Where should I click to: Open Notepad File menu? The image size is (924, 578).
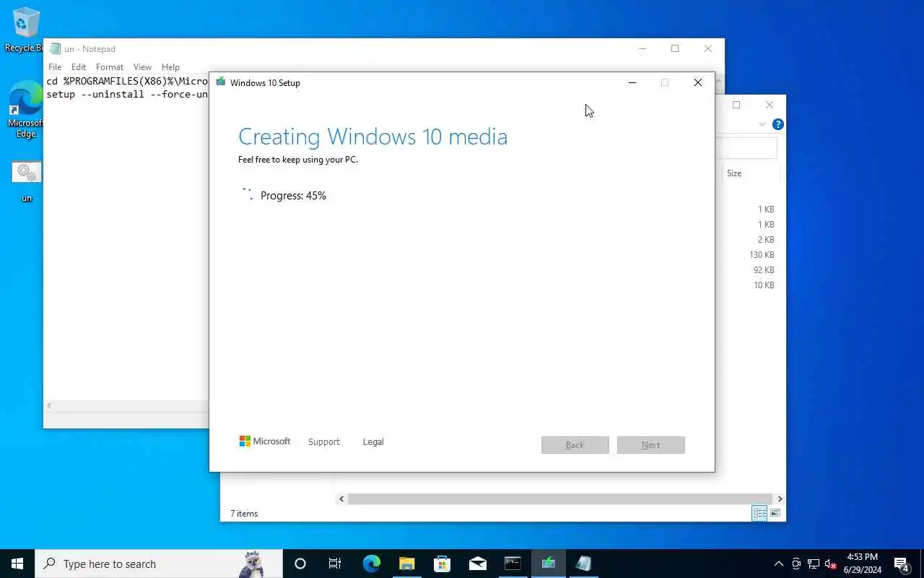click(x=55, y=67)
